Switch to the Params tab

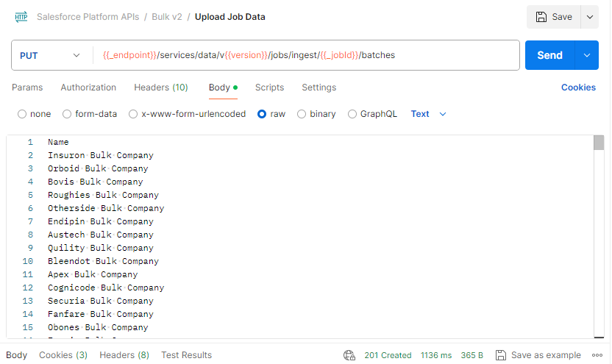(x=27, y=88)
